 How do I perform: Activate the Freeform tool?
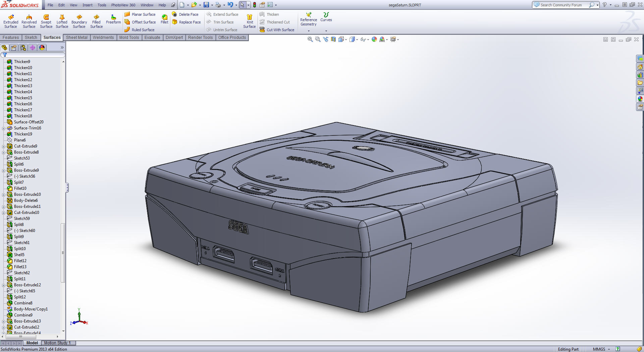[113, 19]
